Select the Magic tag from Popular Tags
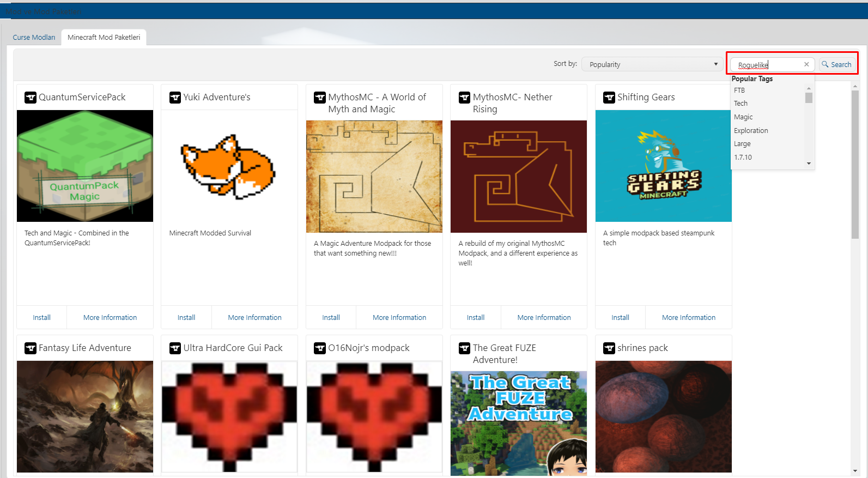The width and height of the screenshot is (868, 478). pyautogui.click(x=743, y=117)
